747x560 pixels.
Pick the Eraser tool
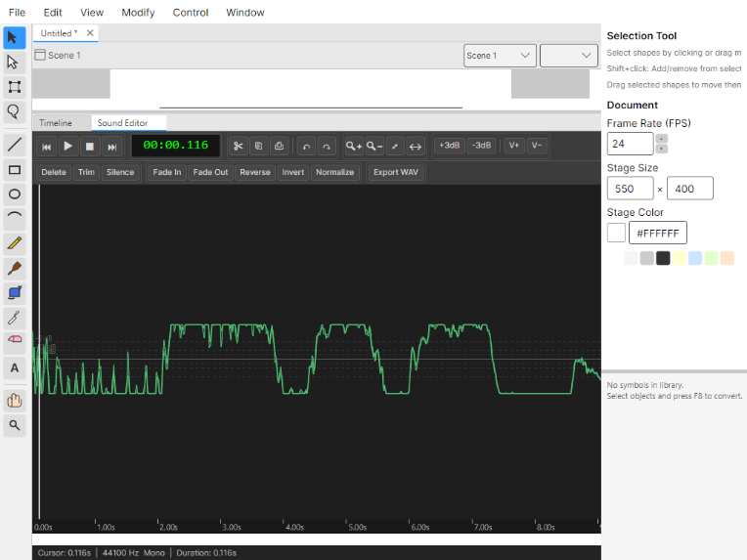[x=15, y=340]
